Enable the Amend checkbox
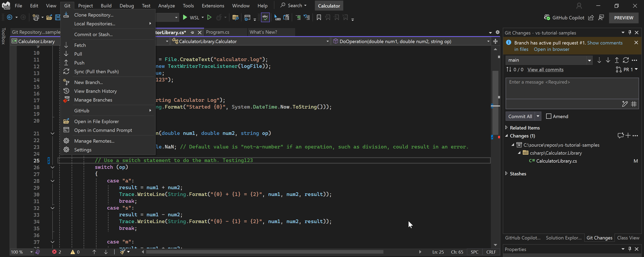644x257 pixels. pos(549,116)
